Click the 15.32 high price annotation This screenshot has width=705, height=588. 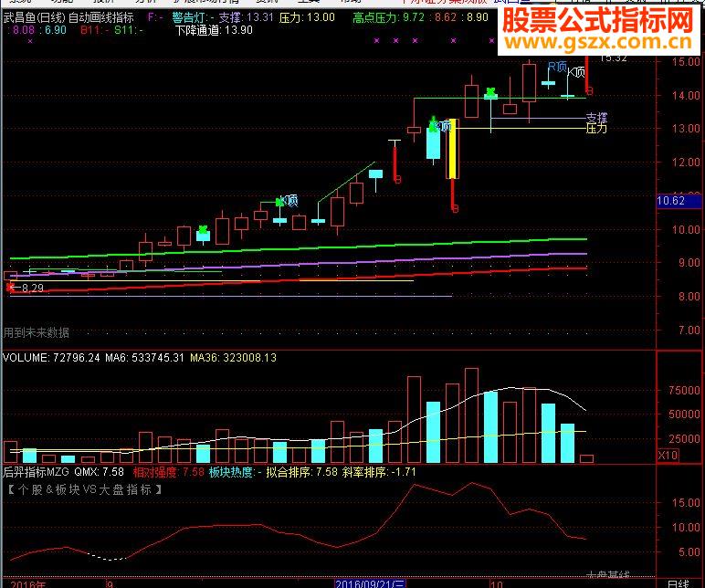point(614,58)
